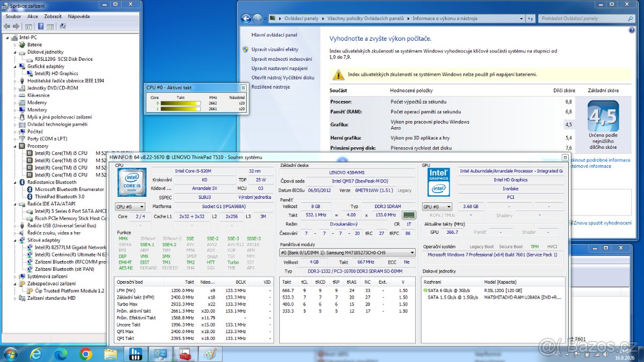The height and width of the screenshot is (362, 644).
Task: Open the CPU #0 selector dropdown in HWiNFO
Action: [x=130, y=206]
